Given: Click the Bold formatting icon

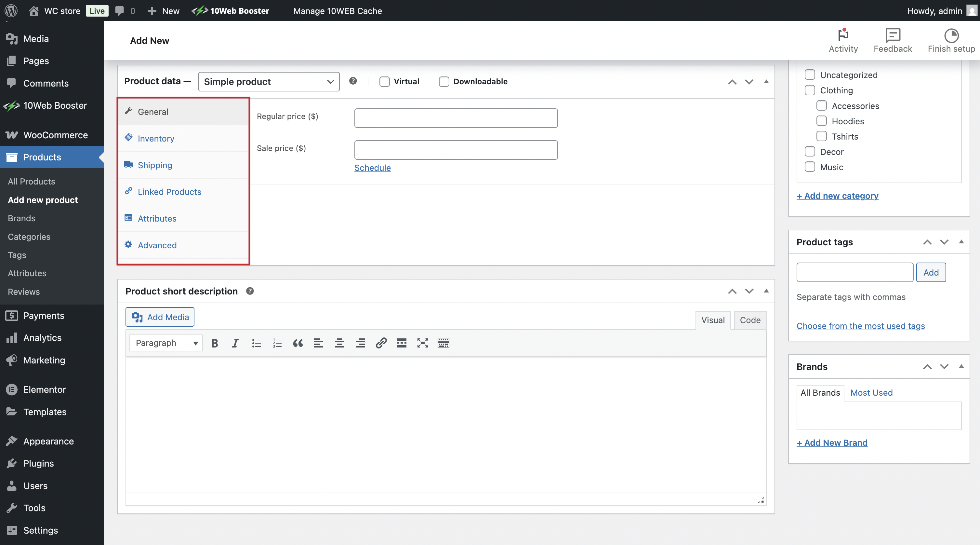Looking at the screenshot, I should [x=215, y=343].
